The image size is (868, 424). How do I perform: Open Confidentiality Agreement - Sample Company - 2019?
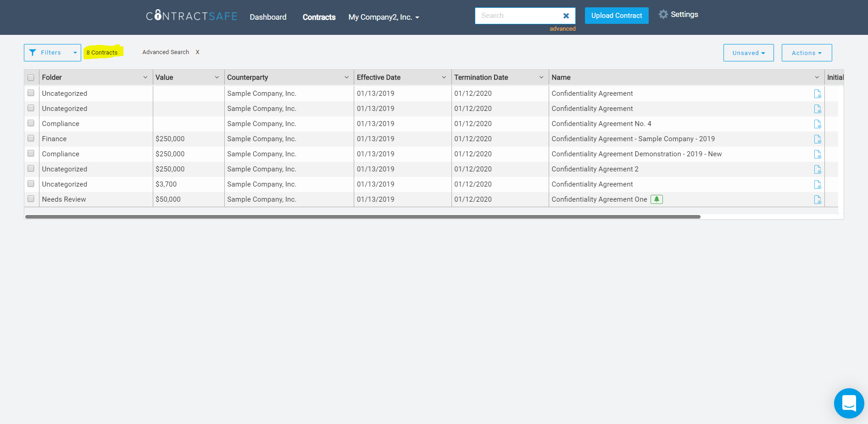(633, 139)
